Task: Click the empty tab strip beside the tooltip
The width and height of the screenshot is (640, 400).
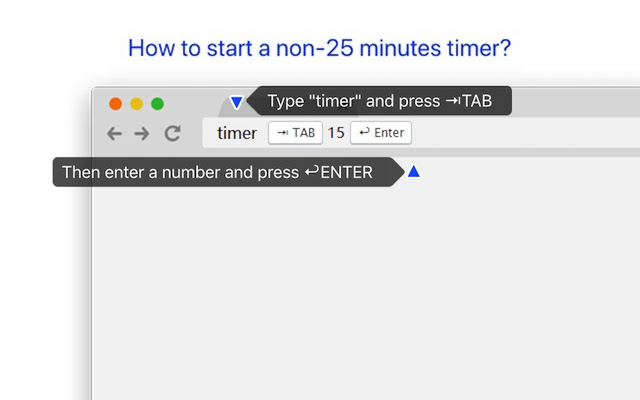Action: click(x=575, y=102)
